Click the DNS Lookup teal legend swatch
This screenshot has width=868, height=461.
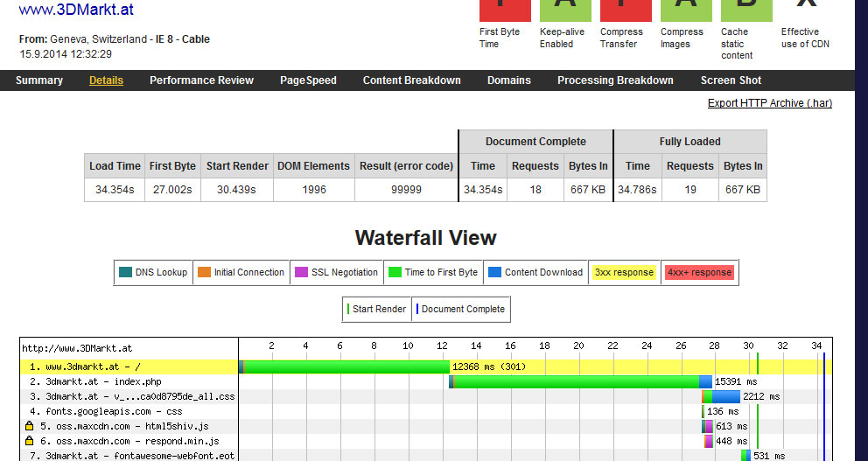(x=126, y=272)
